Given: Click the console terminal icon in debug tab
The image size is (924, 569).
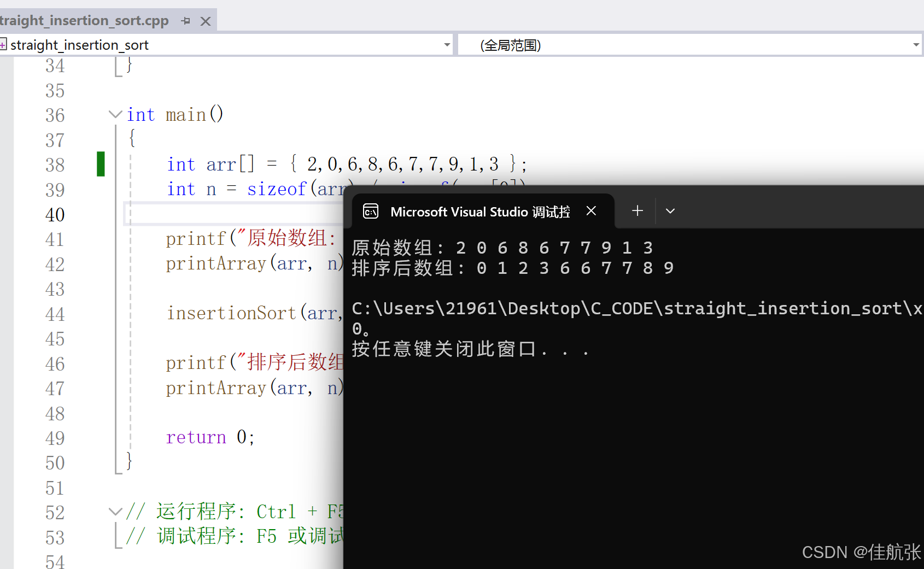Looking at the screenshot, I should pyautogui.click(x=371, y=211).
